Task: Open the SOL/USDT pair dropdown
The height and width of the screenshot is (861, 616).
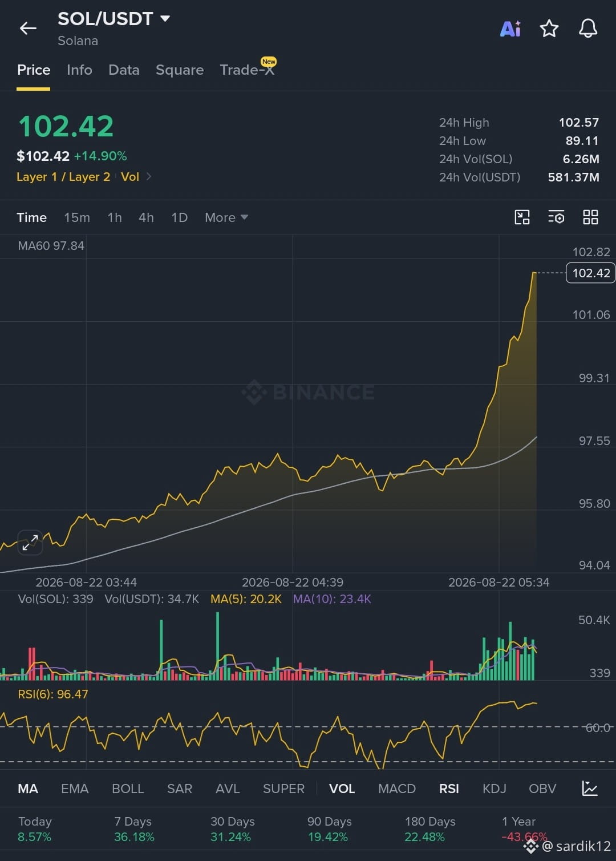Action: pyautogui.click(x=165, y=18)
